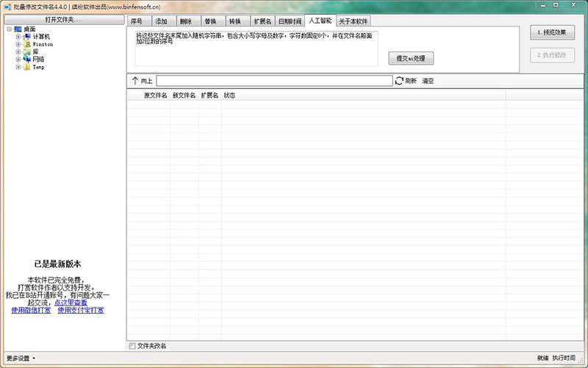Click the 向上 label button

pyautogui.click(x=146, y=81)
